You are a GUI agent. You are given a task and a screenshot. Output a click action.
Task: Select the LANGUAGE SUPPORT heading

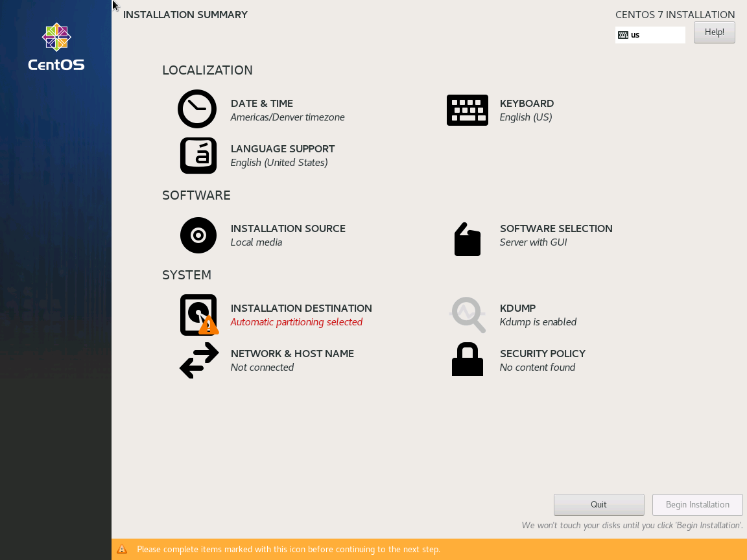283,148
